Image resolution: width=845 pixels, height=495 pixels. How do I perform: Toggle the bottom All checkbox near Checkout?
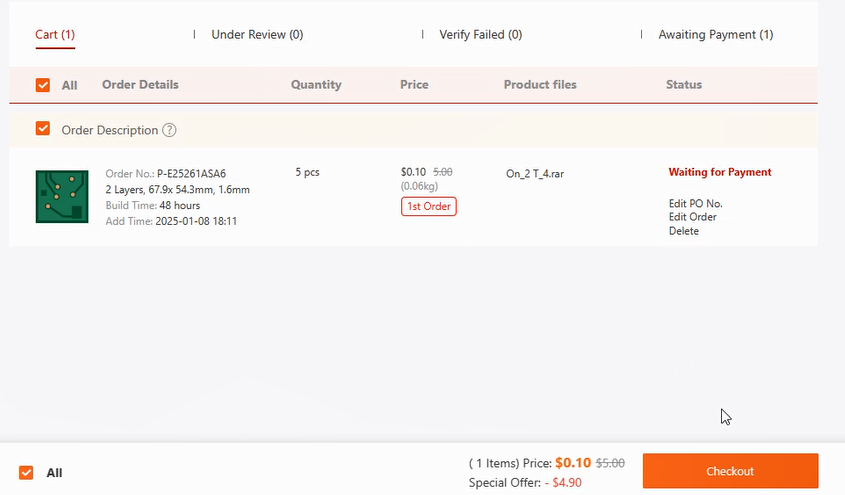[x=27, y=472]
